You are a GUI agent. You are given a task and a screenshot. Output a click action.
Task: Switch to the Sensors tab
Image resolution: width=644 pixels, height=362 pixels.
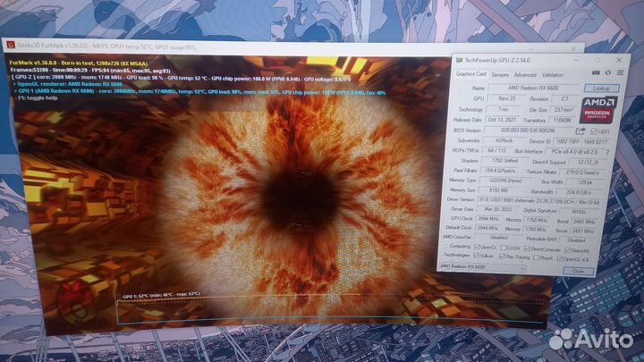tap(499, 75)
